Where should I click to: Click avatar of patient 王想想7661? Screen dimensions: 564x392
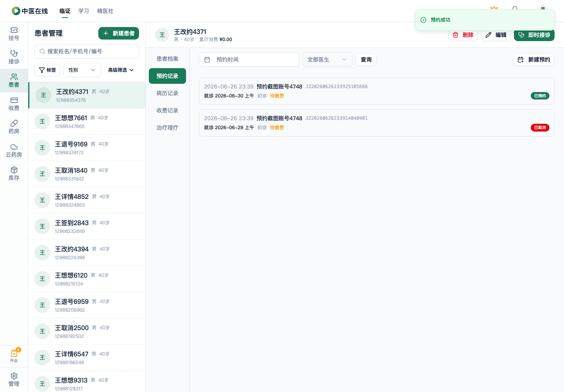pyautogui.click(x=42, y=121)
